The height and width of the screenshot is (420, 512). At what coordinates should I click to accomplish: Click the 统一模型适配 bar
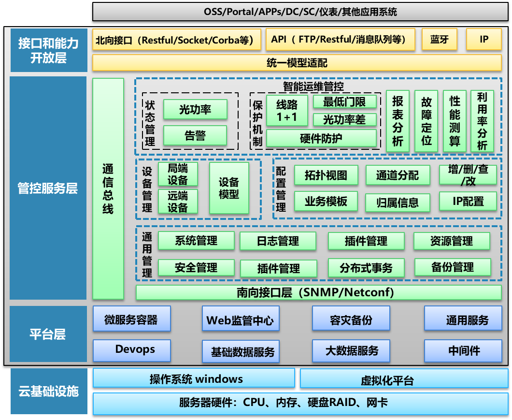point(297,63)
